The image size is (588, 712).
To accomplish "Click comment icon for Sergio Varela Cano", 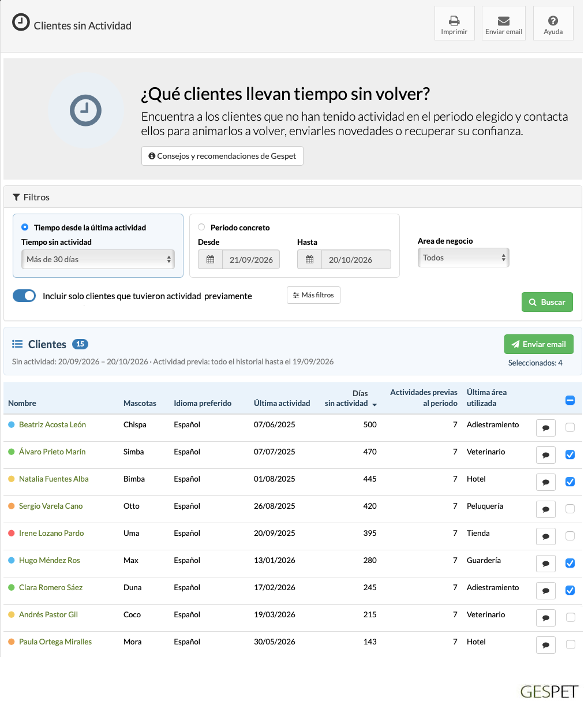I will pyautogui.click(x=546, y=509).
